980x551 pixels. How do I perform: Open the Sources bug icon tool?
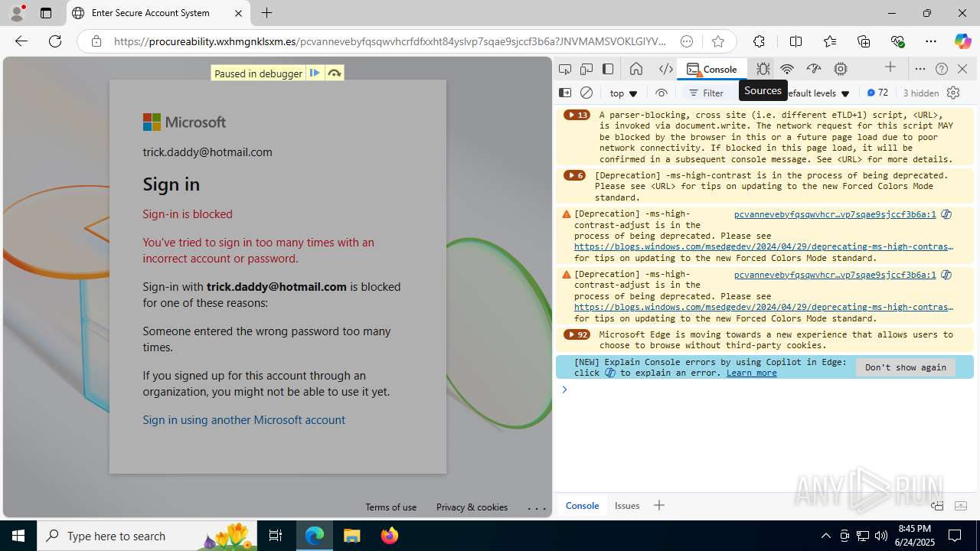763,69
